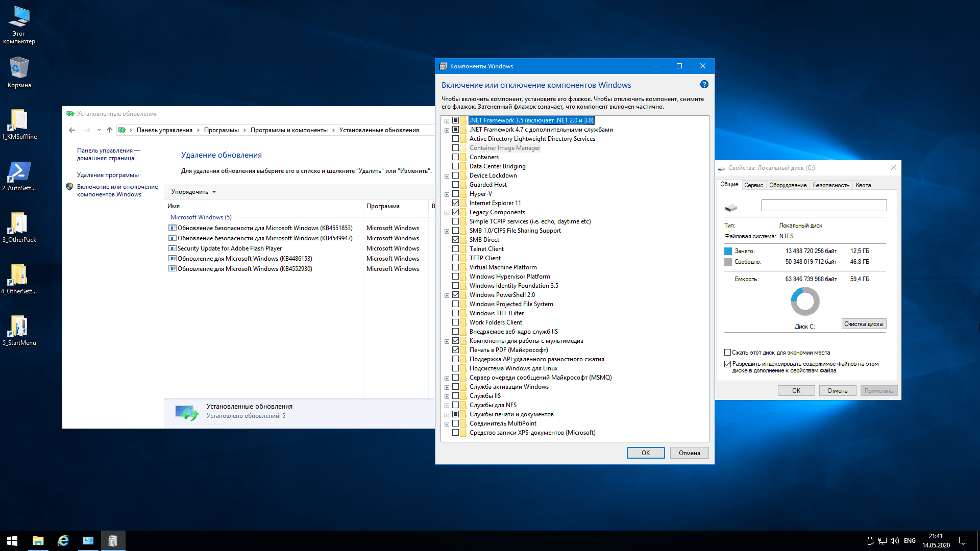Viewport: 980px width, 551px height.
Task: Open the Windows Start menu button
Action: (x=12, y=541)
